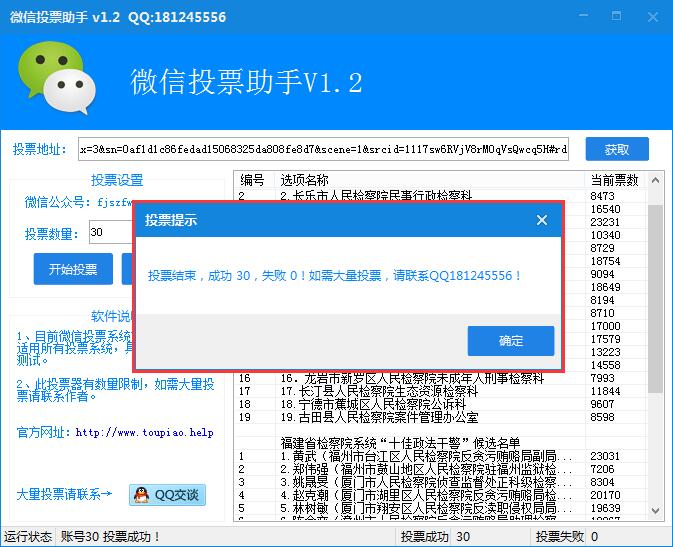Click the 确定 button in the dialog

[510, 341]
